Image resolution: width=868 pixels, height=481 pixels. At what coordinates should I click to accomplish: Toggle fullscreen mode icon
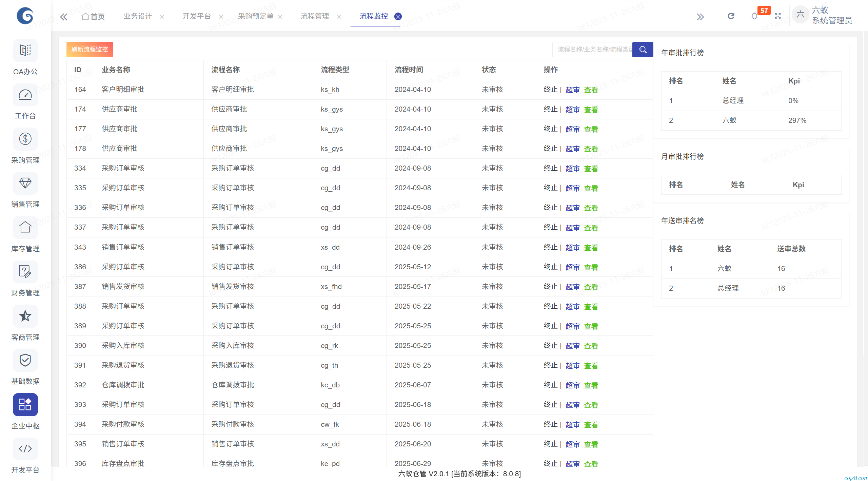click(778, 16)
